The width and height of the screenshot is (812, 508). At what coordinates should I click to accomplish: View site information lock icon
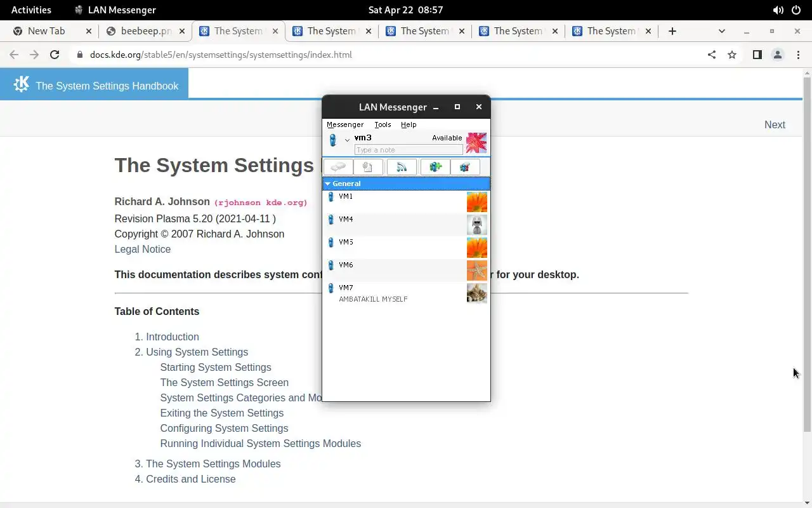[x=79, y=55]
